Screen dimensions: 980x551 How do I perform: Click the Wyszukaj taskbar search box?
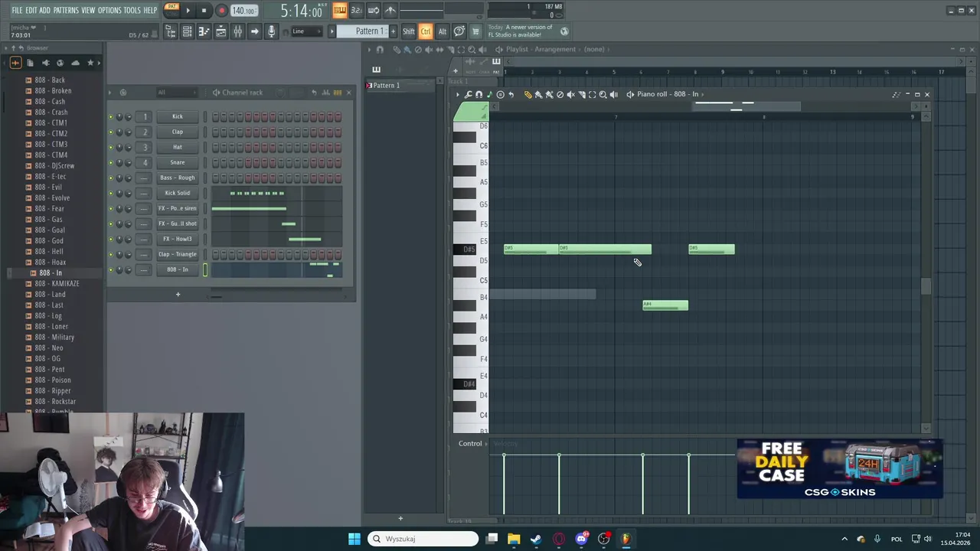click(x=423, y=539)
